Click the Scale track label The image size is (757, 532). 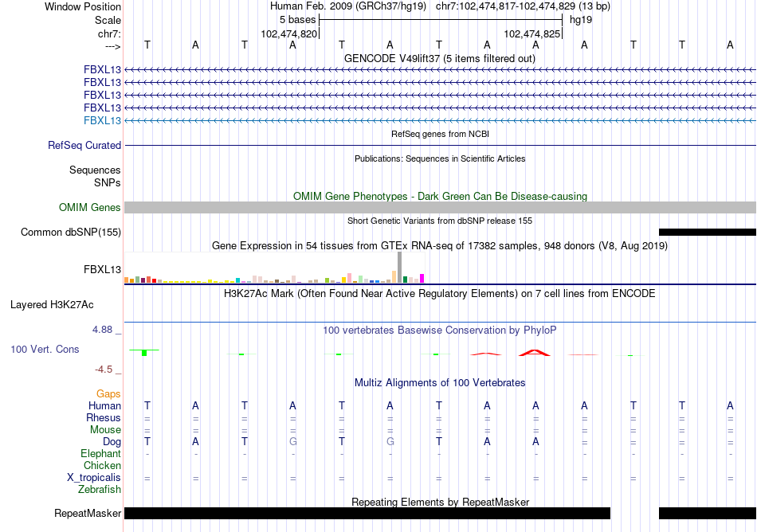click(x=108, y=20)
